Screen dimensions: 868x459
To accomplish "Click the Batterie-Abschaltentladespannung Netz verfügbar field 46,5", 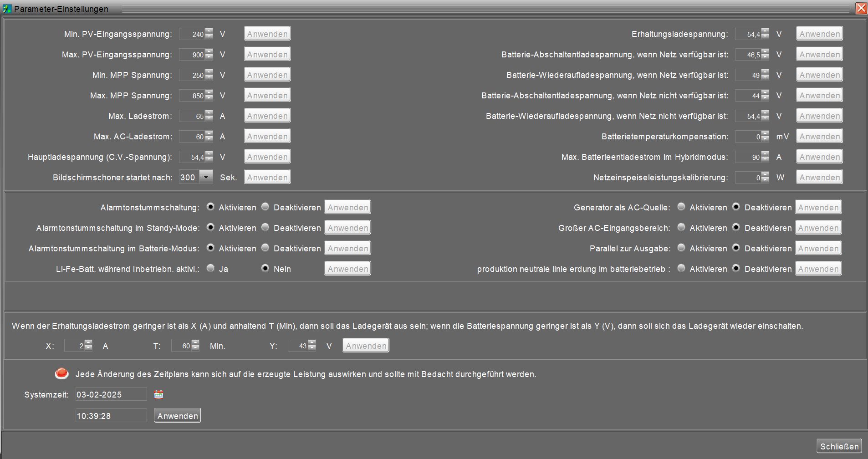I will coord(748,55).
